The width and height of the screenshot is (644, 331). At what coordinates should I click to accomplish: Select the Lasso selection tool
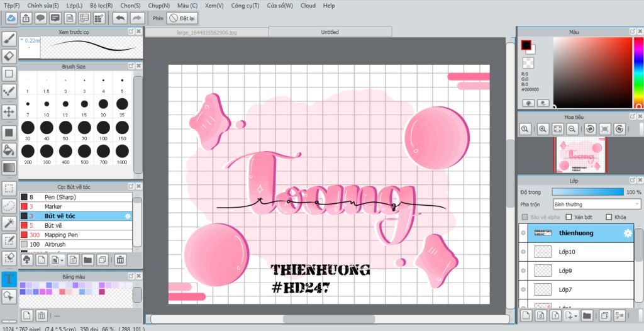point(9,206)
